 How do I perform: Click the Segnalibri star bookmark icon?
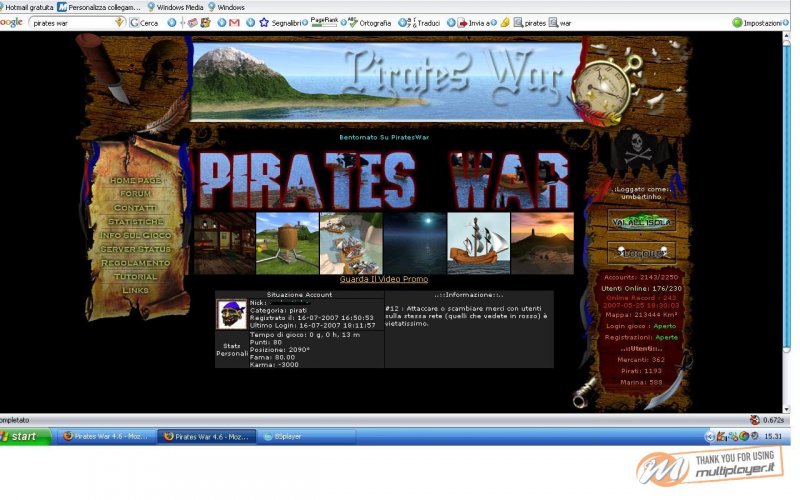264,23
